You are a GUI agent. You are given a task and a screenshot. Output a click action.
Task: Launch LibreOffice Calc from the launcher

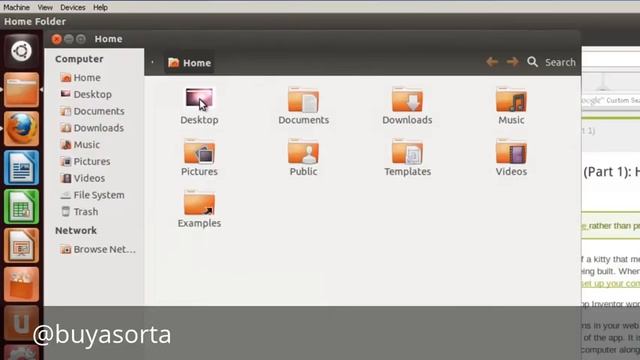tap(21, 207)
